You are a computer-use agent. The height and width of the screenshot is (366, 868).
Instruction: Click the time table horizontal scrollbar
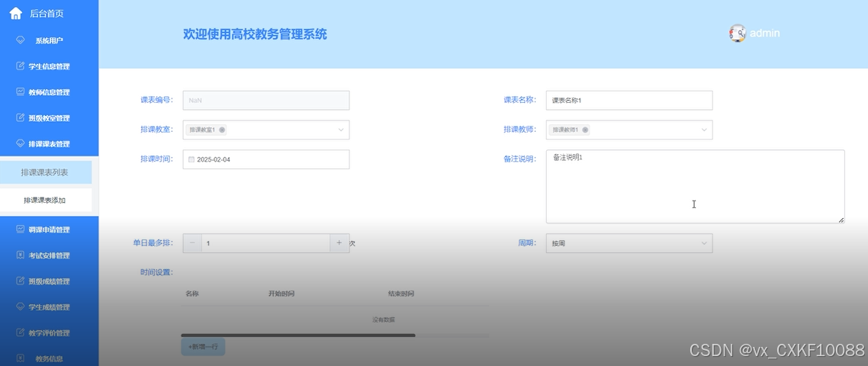coord(297,335)
